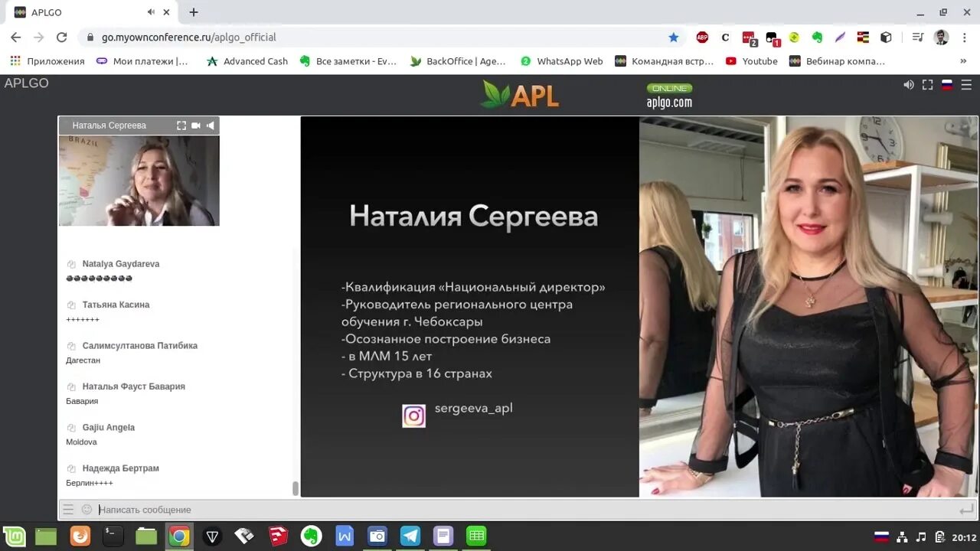
Task: Open the Linux Mint start menu
Action: [x=14, y=536]
